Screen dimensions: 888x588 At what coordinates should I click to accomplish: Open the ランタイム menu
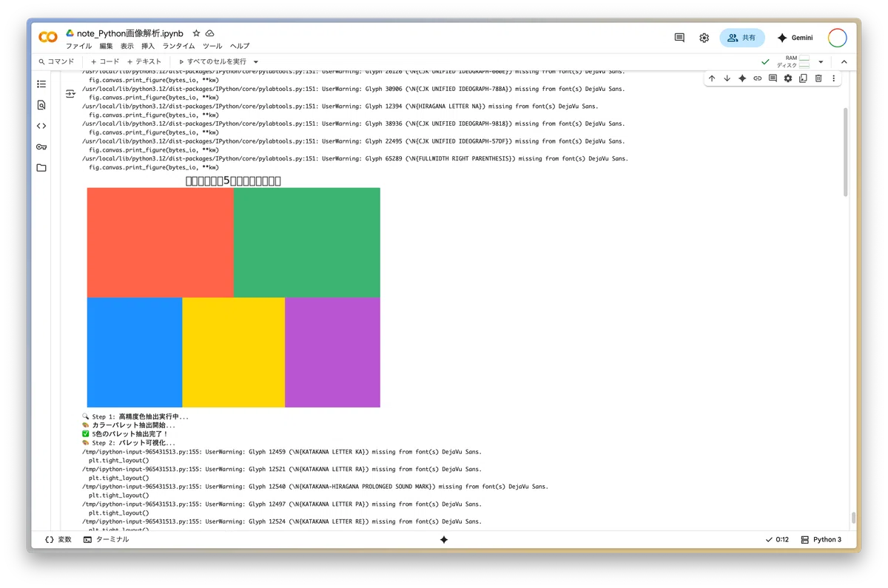pyautogui.click(x=179, y=46)
